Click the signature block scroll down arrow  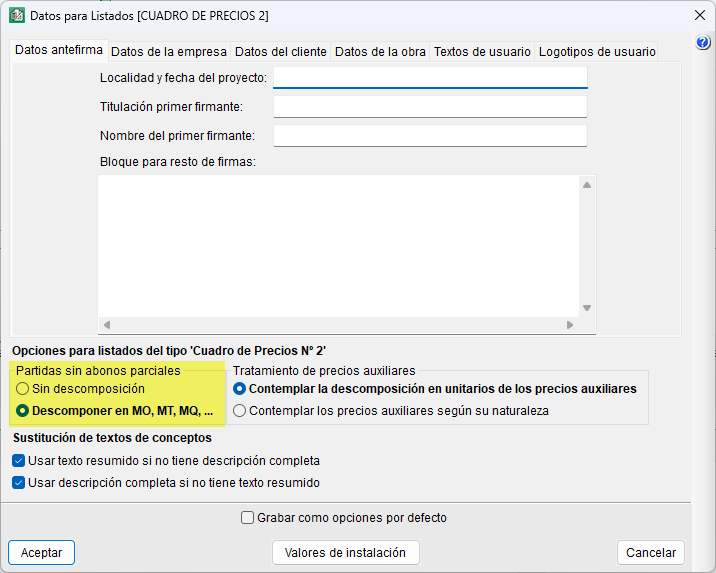587,308
